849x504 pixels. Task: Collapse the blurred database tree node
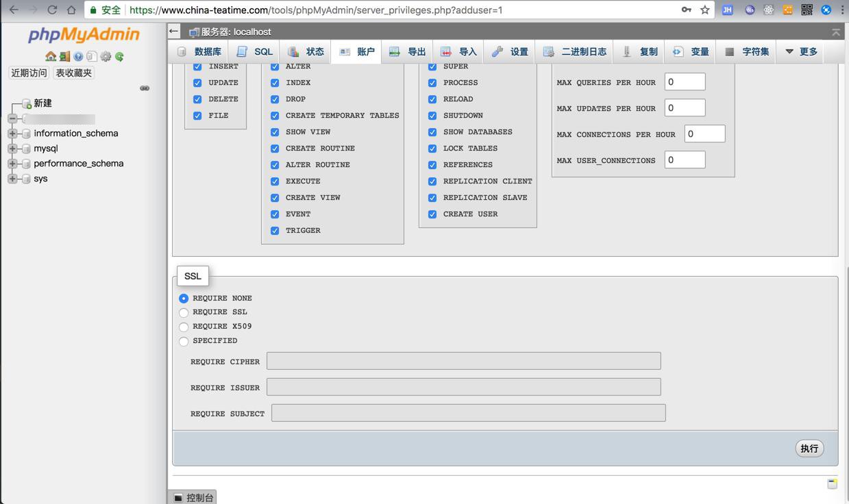click(x=12, y=118)
